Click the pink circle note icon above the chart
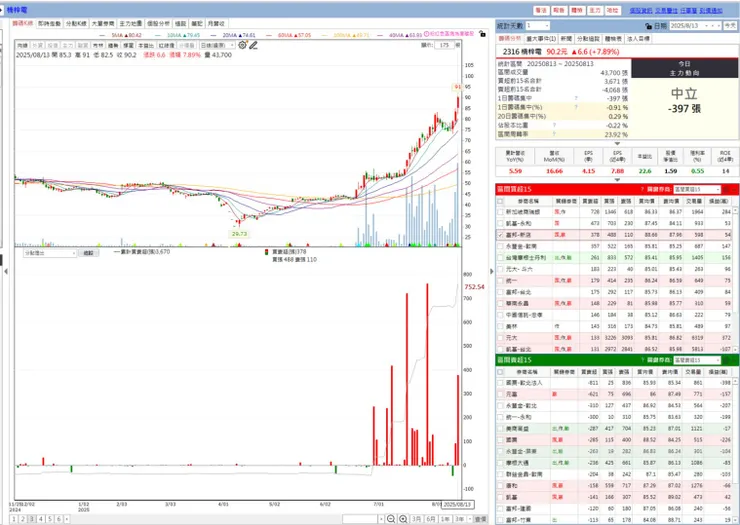Screen dimensions: 740x525 tap(426, 34)
